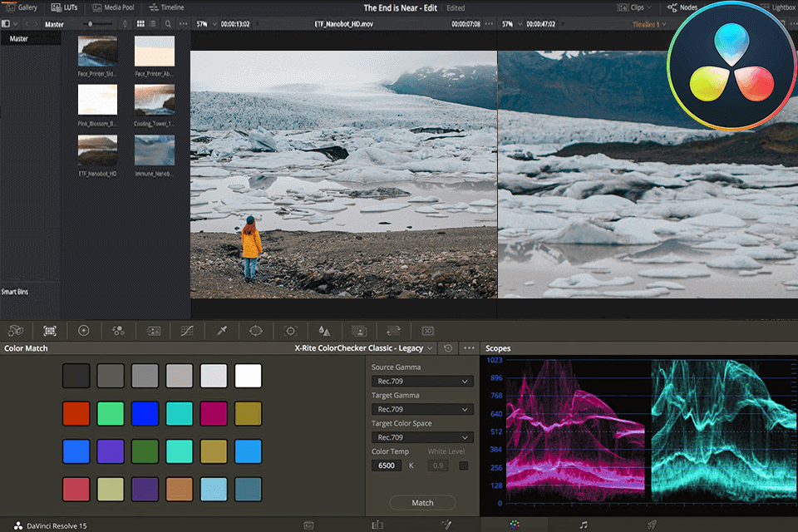Open the Motion Effects palette

(153, 331)
